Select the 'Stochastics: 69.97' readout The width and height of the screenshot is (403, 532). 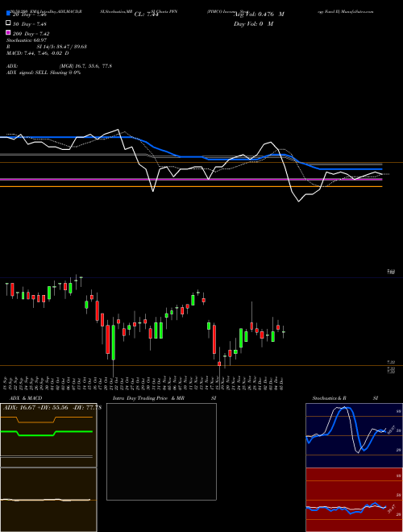(x=27, y=40)
